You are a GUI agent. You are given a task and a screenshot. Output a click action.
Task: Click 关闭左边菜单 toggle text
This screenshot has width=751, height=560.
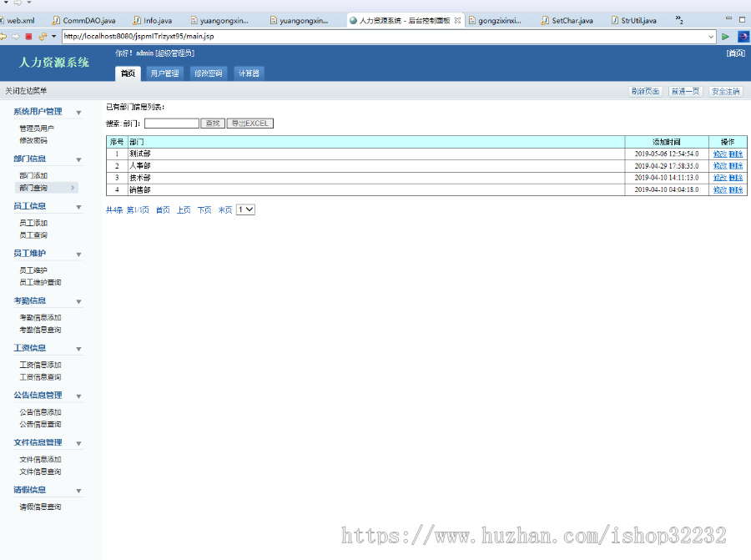click(27, 90)
